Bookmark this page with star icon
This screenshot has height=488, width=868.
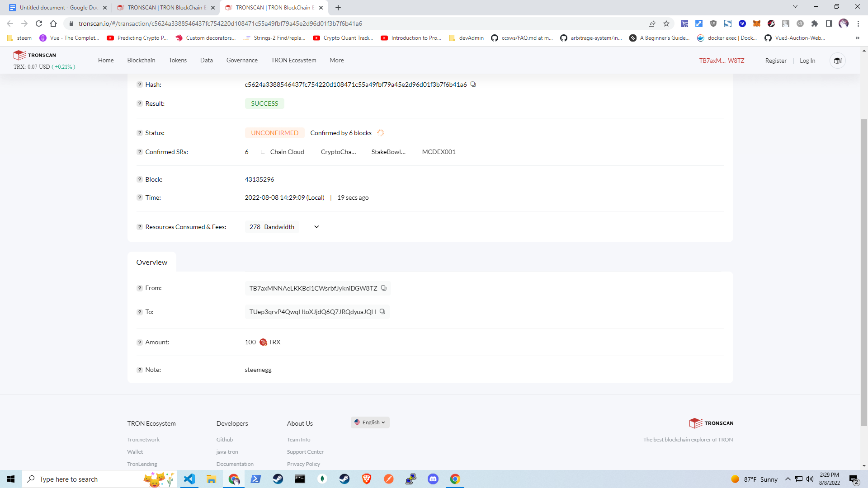(x=666, y=23)
